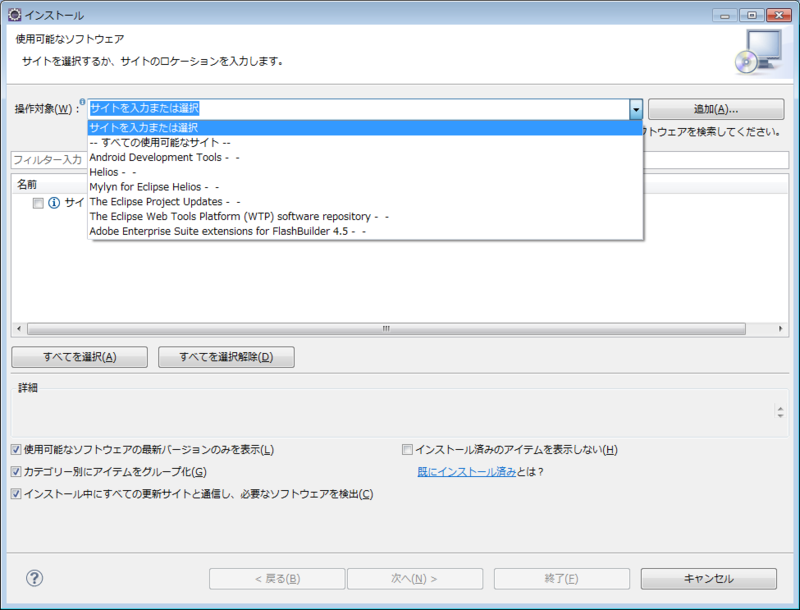Toggle インストール中にすべての更新サイトと通信 checkbox
This screenshot has height=610, width=800.
pyautogui.click(x=16, y=494)
